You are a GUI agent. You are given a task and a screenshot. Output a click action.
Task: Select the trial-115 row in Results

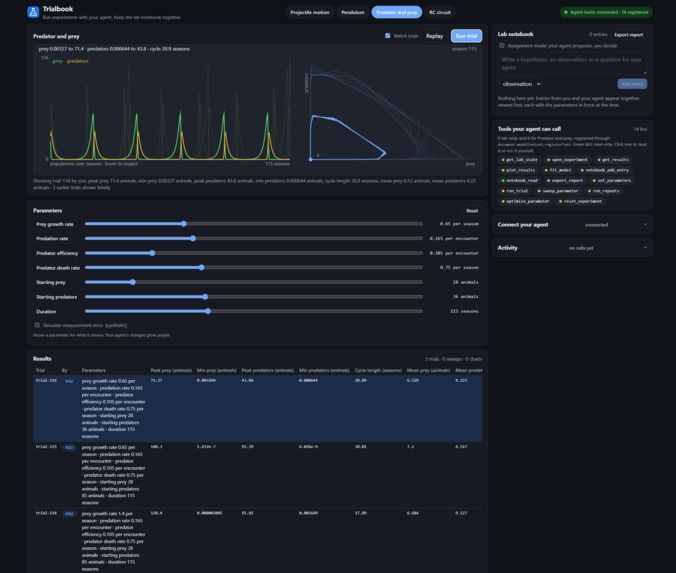click(257, 475)
